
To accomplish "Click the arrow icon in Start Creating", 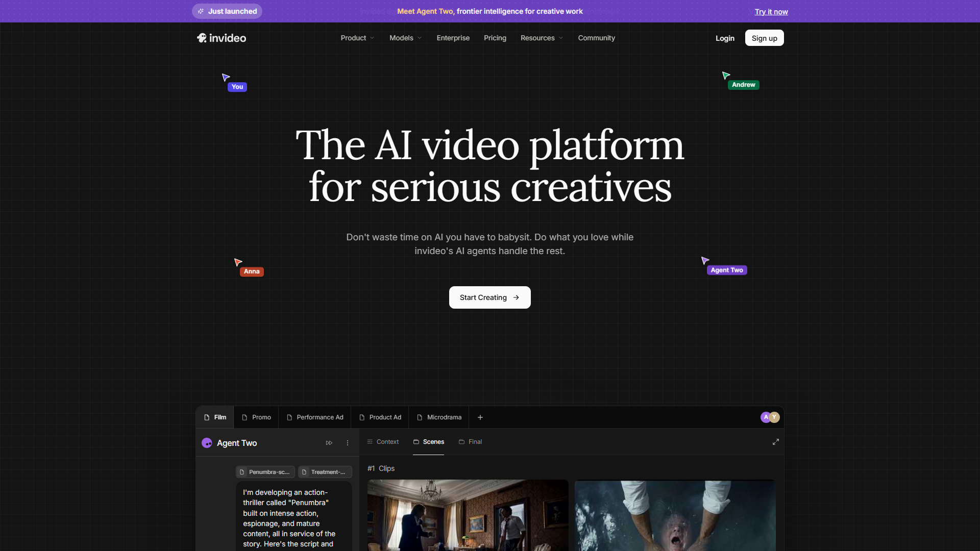I will coord(516,297).
